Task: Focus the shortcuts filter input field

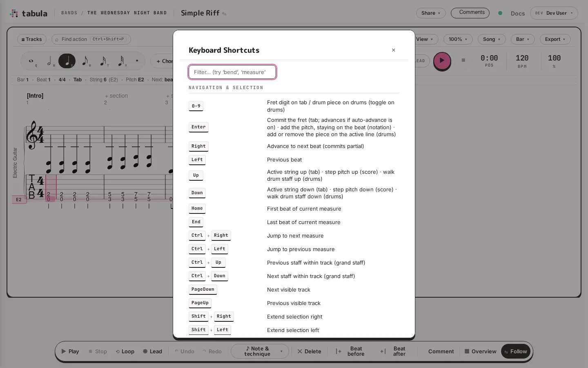Action: [x=232, y=72]
